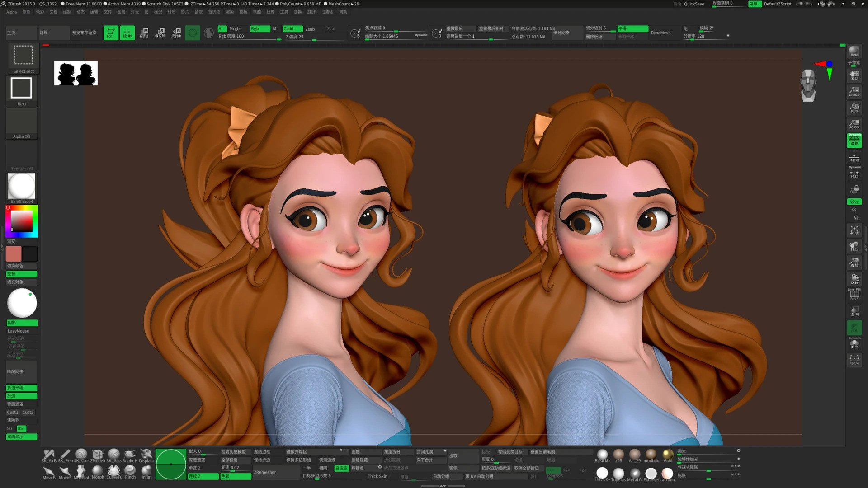Open the Alpha Off selector
Image resolution: width=868 pixels, height=488 pixels.
click(x=22, y=123)
